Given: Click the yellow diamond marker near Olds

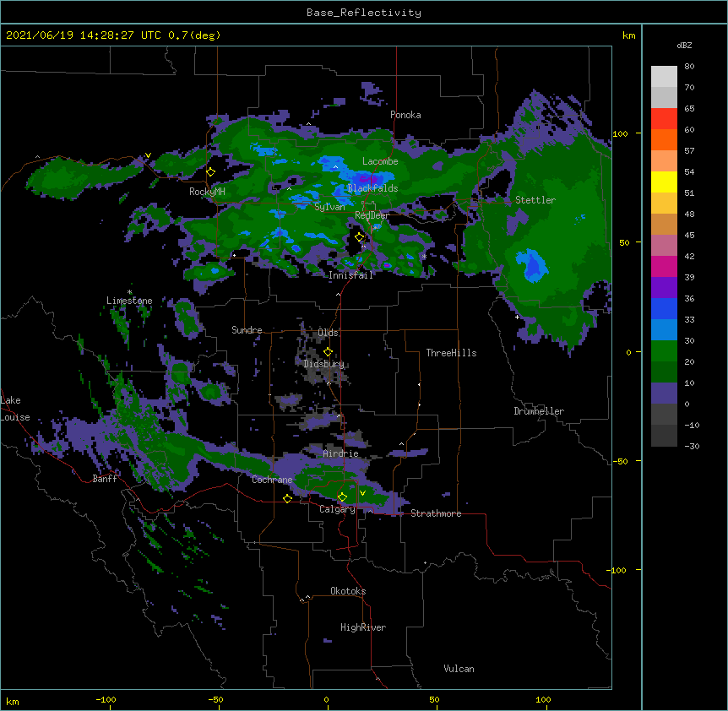Looking at the screenshot, I should tap(328, 351).
